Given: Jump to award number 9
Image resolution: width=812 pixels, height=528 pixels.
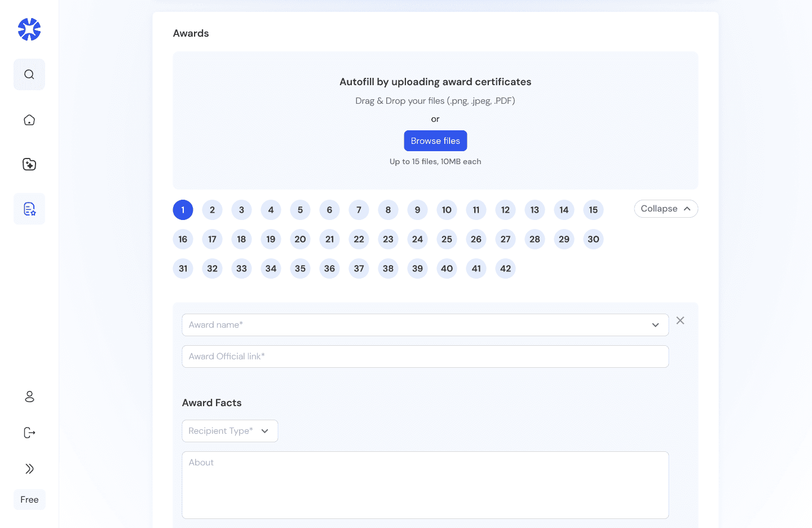Looking at the screenshot, I should [x=417, y=210].
